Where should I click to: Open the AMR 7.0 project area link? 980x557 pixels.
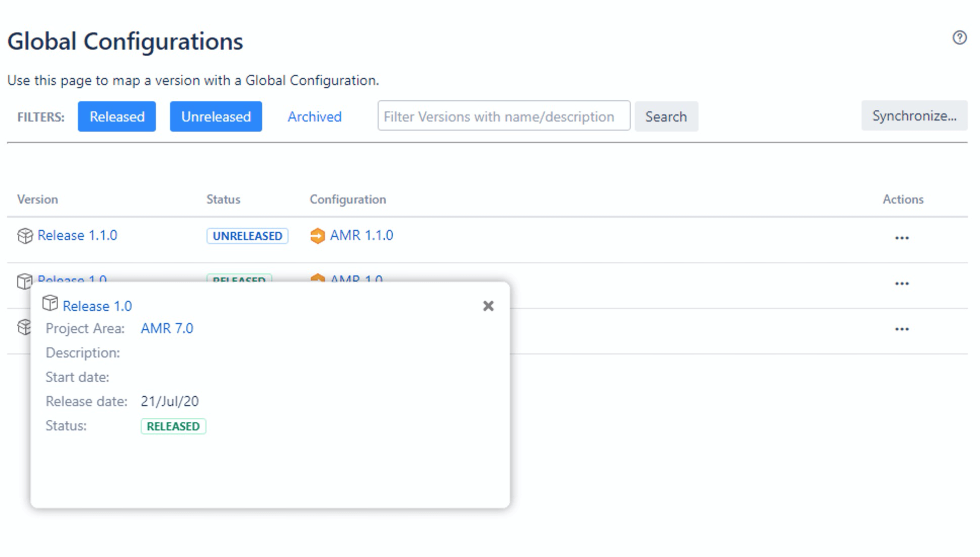click(x=167, y=329)
